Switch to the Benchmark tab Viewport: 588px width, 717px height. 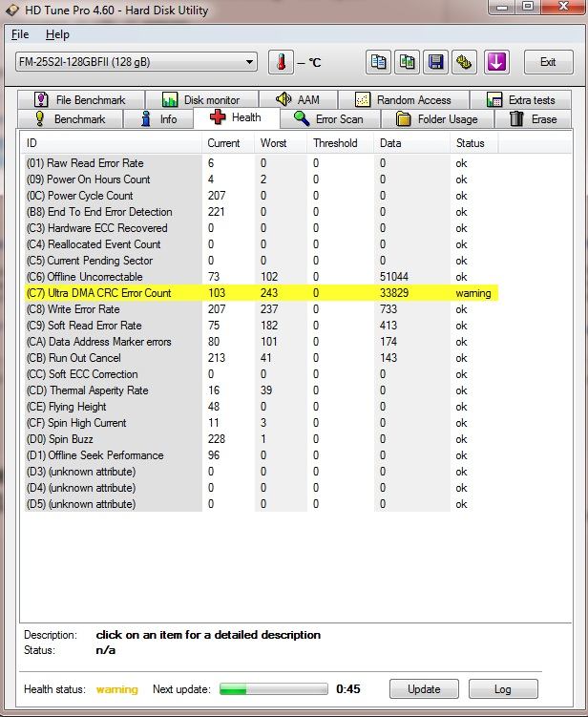[70, 119]
